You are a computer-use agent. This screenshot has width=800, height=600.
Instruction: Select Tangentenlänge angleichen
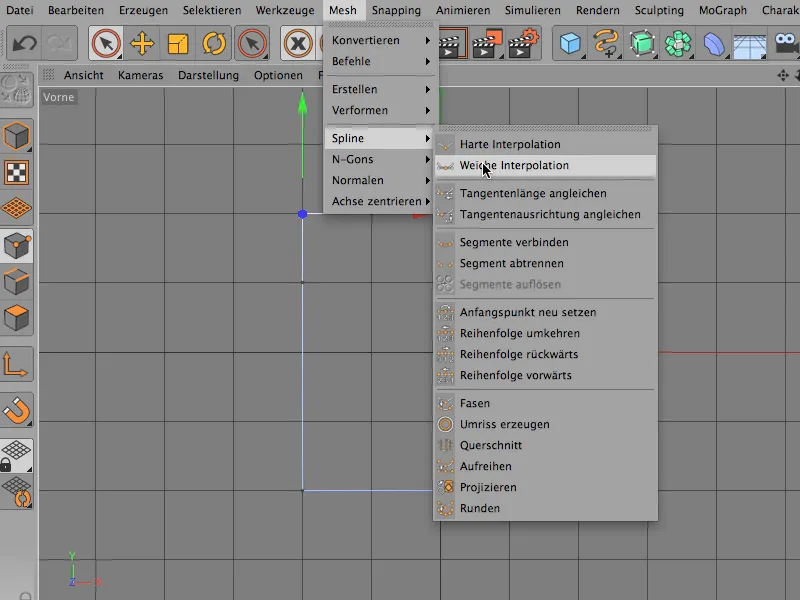[x=545, y=193]
